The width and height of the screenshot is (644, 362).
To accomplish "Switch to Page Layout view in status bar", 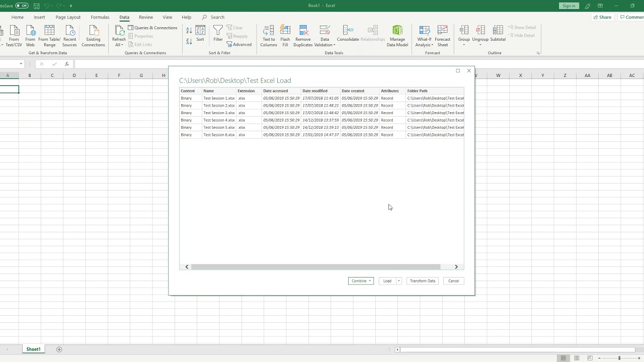I will coord(577,358).
